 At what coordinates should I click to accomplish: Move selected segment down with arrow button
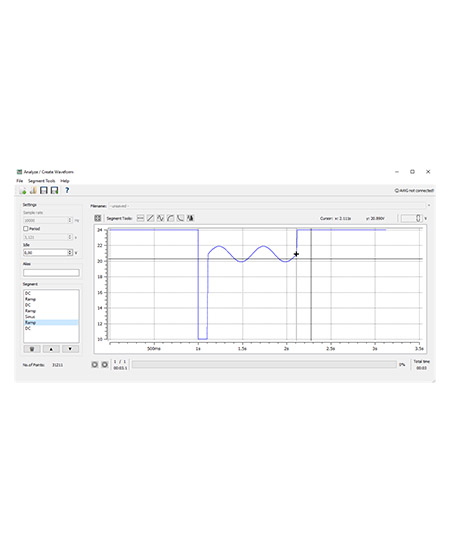(70, 349)
